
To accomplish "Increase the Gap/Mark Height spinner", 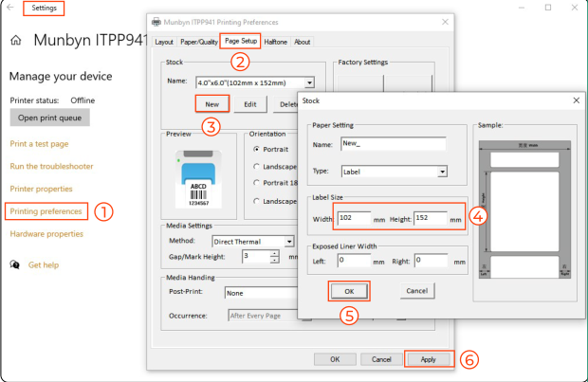I will click(x=275, y=253).
